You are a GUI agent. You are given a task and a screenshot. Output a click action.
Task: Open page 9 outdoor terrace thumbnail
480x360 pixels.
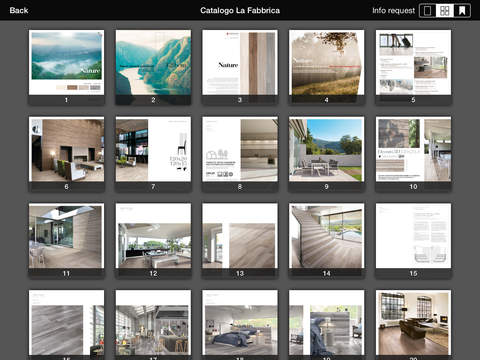coord(327,149)
